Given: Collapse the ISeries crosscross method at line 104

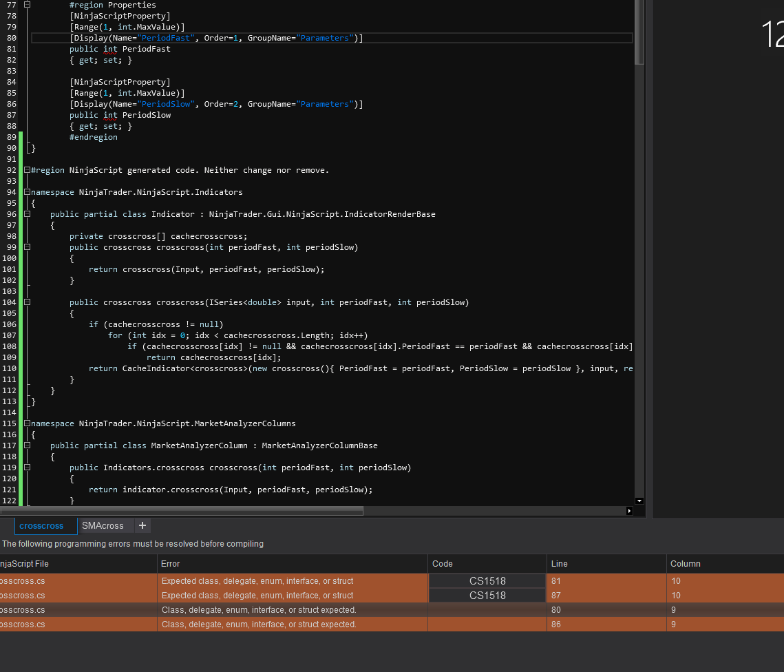Looking at the screenshot, I should pos(28,302).
